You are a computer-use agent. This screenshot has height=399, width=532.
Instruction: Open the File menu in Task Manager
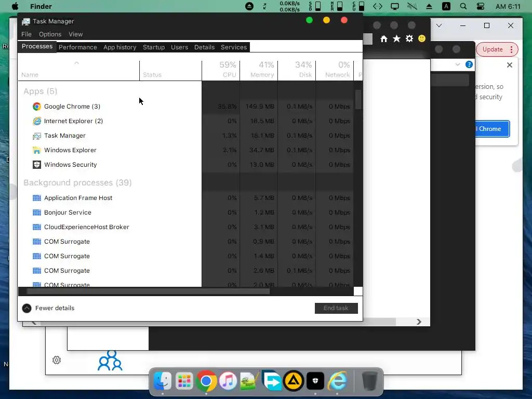(x=26, y=34)
